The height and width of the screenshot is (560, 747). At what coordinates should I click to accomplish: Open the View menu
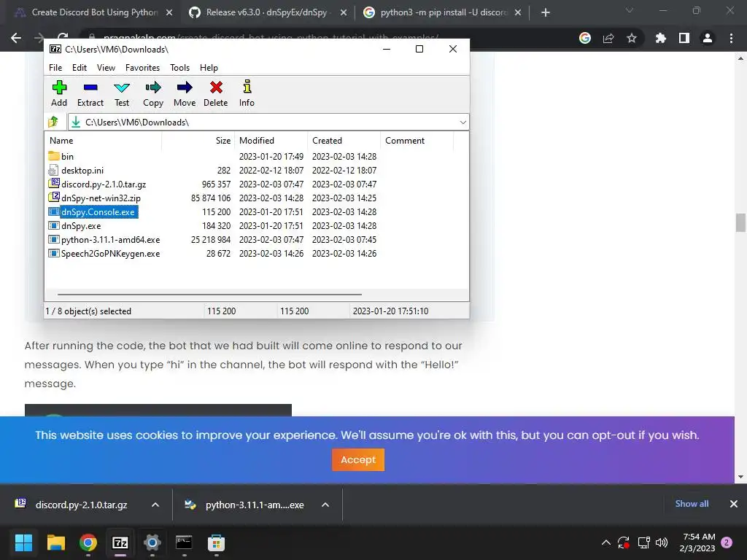(106, 68)
